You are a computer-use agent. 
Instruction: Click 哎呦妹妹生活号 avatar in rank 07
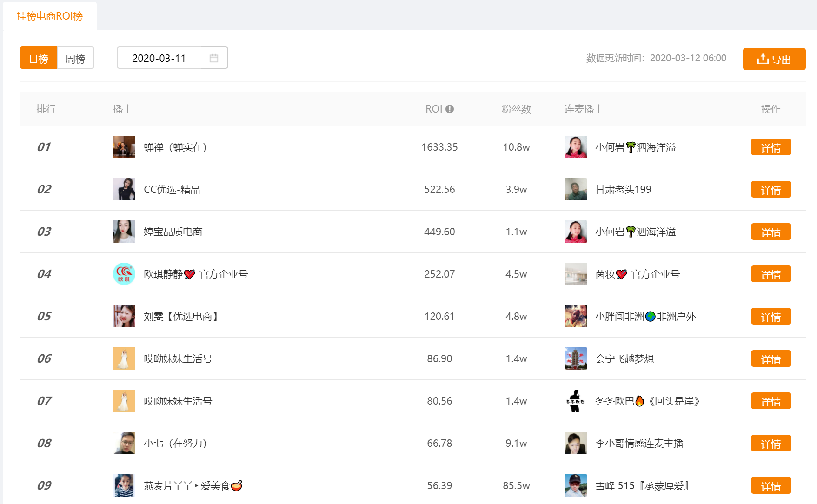[124, 401]
